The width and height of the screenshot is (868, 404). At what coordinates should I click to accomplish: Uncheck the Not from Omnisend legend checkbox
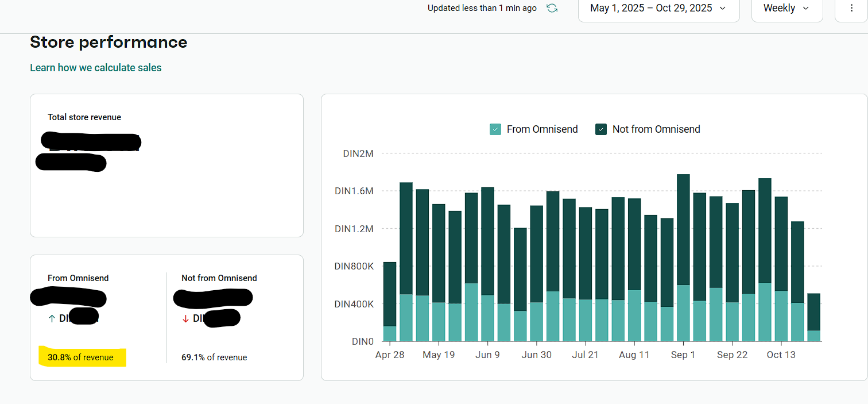tap(601, 129)
